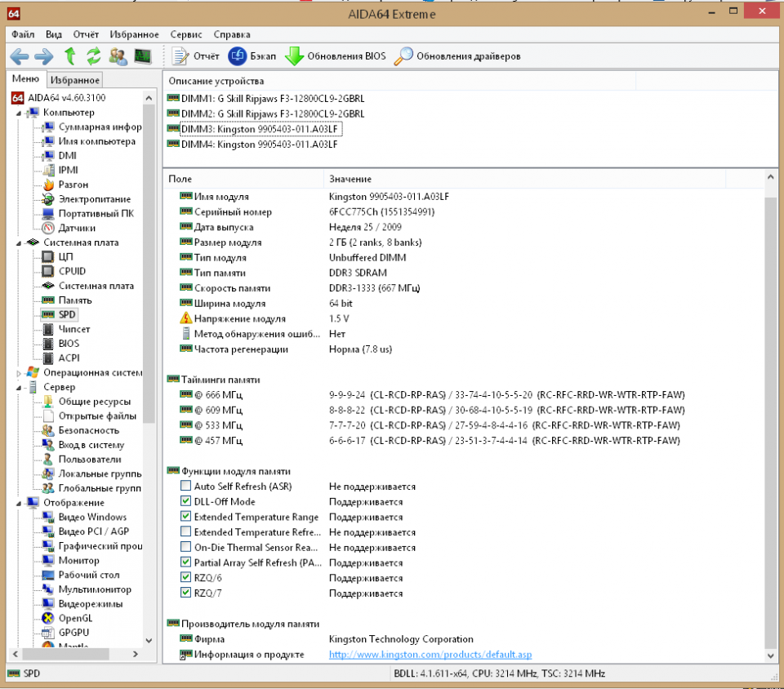
Task: Toggle the DLL-Off Mode checkbox
Action: (185, 501)
